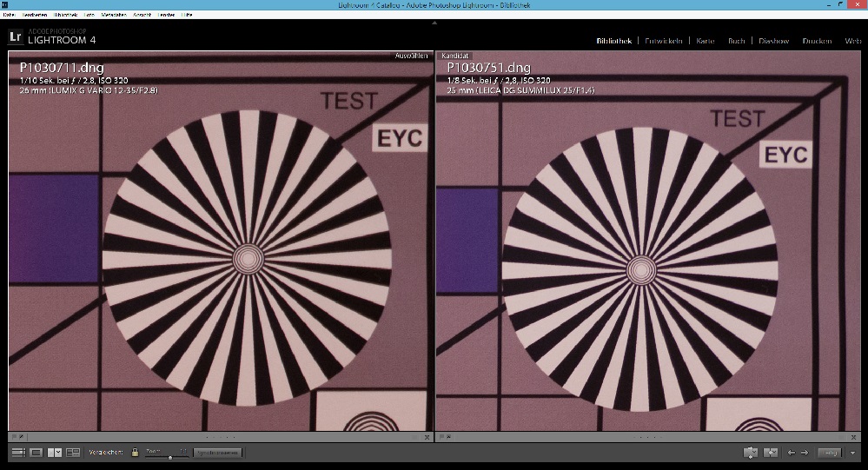This screenshot has width=868, height=470.
Task: Open the Bibliothek menu in the menu bar
Action: (66, 15)
